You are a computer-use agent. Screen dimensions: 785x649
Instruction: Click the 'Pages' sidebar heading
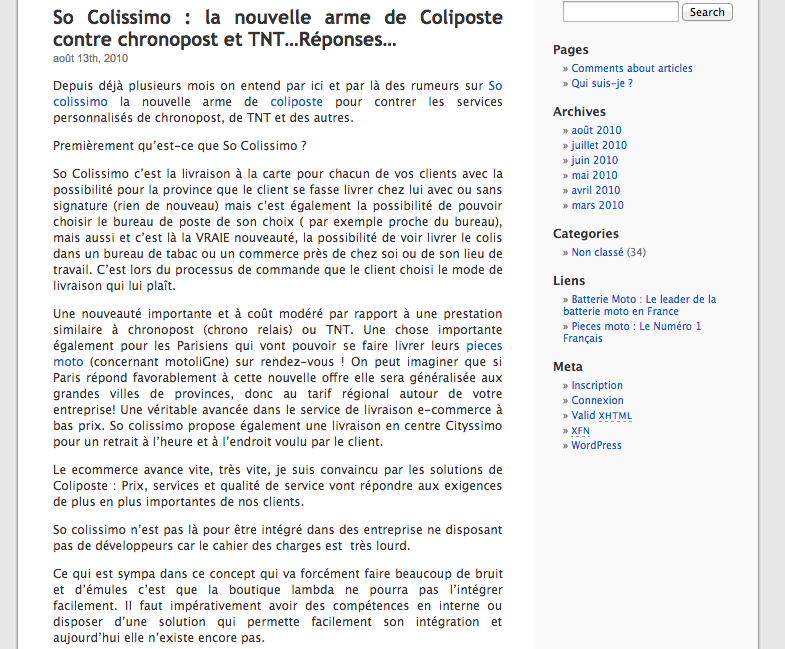click(x=571, y=50)
